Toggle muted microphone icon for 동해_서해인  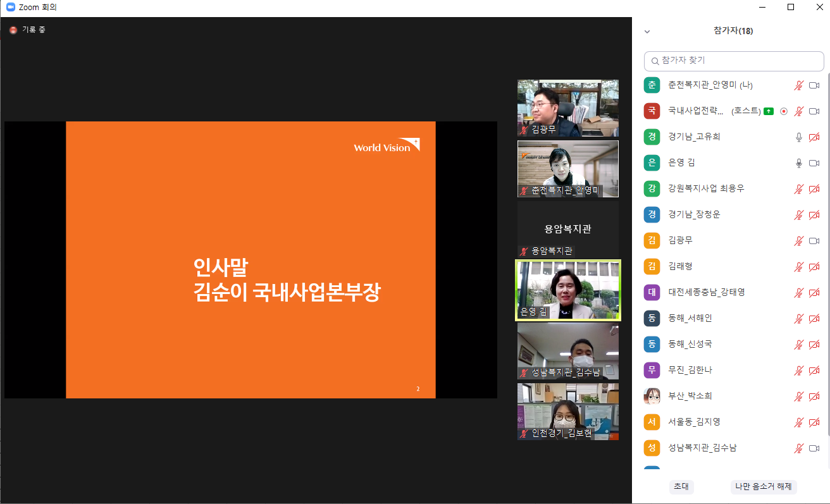799,318
